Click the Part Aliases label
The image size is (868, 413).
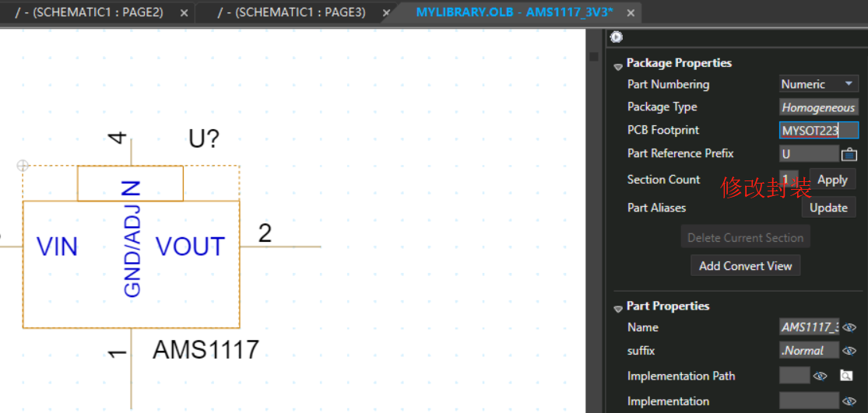click(656, 208)
